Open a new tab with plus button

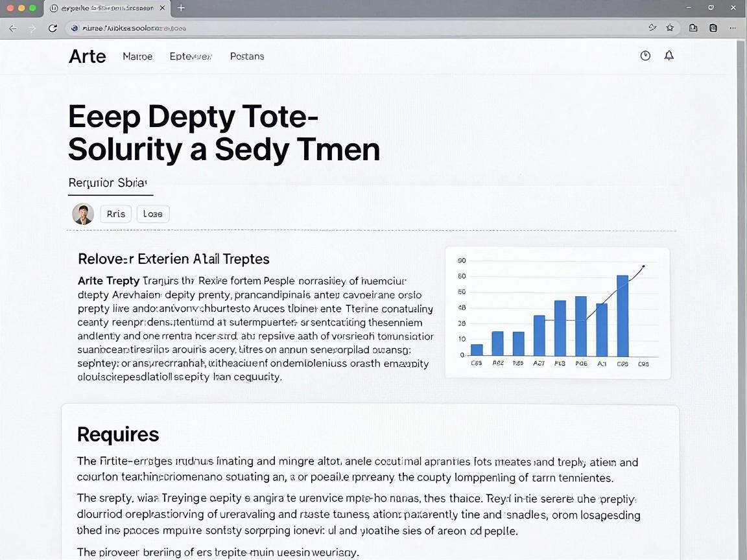point(181,8)
